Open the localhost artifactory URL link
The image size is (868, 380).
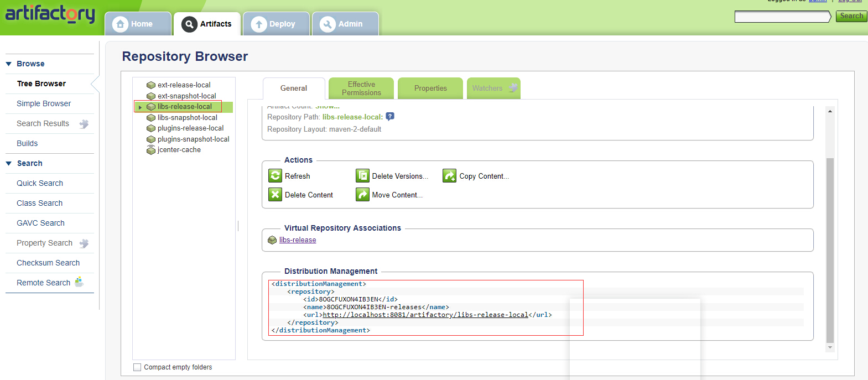pos(425,315)
